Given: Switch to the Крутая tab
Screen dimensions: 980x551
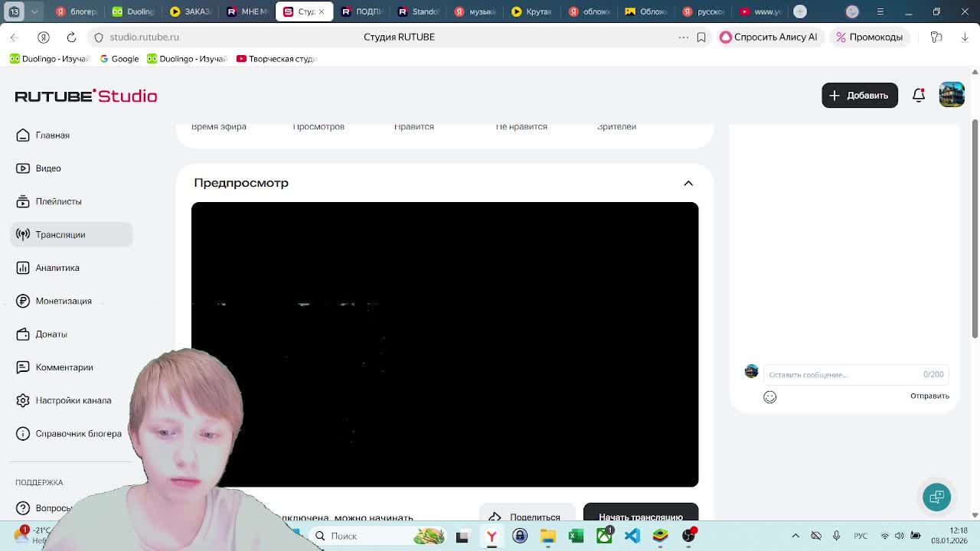Looking at the screenshot, I should (x=532, y=11).
